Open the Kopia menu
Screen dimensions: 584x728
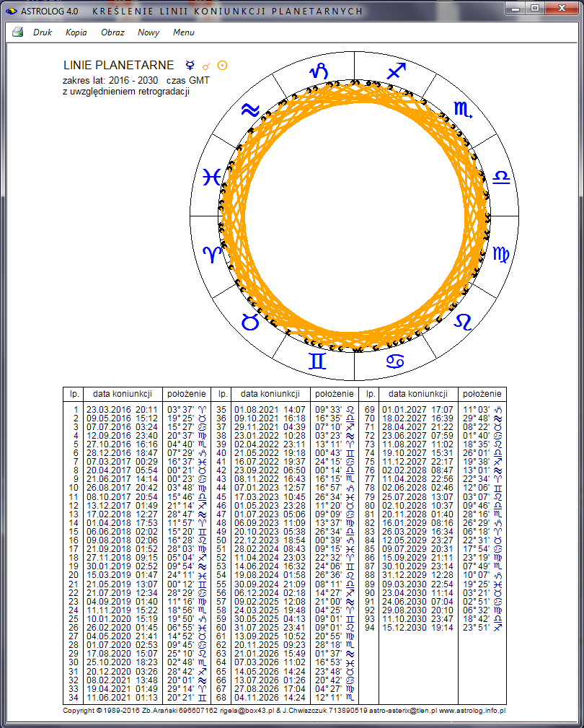click(x=76, y=32)
